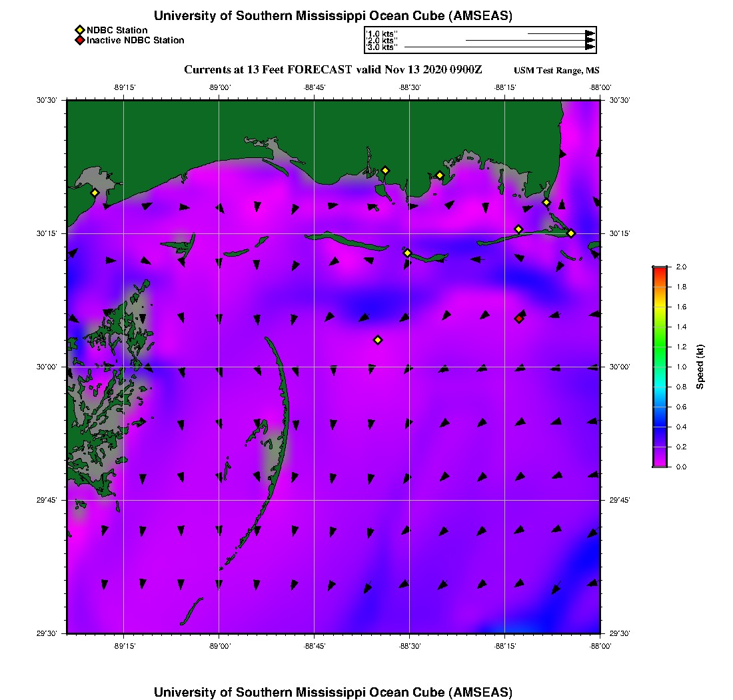The height and width of the screenshot is (700, 733).
Task: Click the easternmost yellow station marker
Action: coord(571,233)
